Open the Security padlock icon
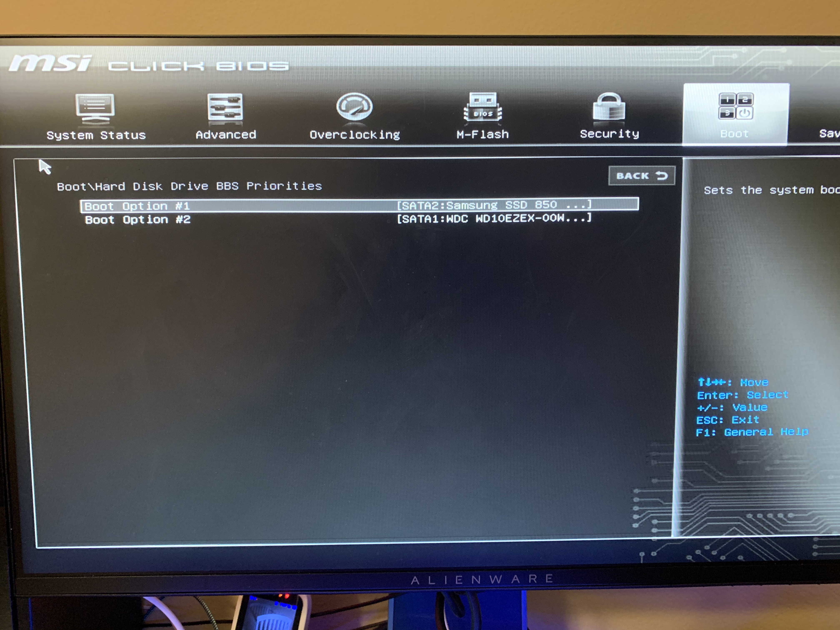The image size is (840, 630). coord(609,107)
